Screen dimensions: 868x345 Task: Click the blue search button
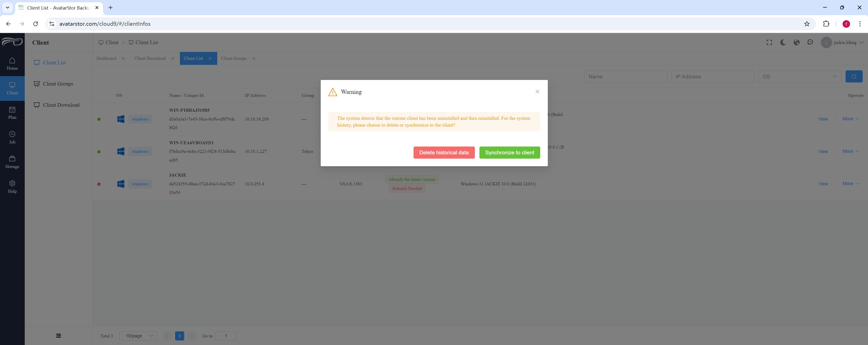pos(854,76)
